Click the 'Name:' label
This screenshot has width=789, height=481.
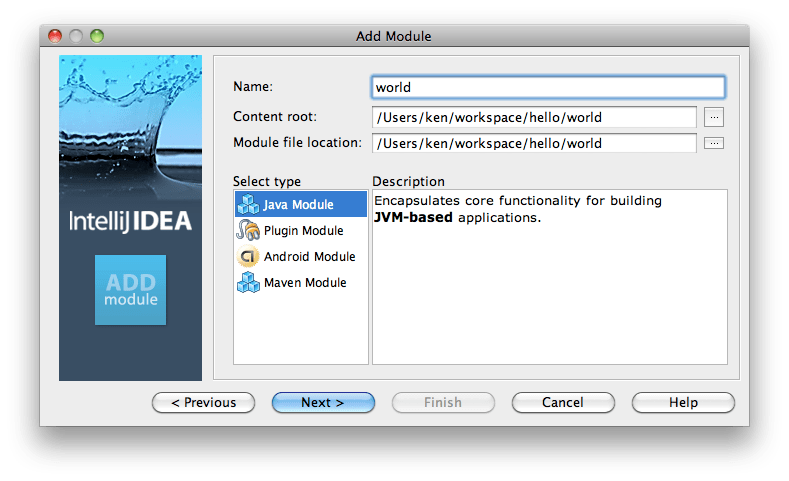253,87
